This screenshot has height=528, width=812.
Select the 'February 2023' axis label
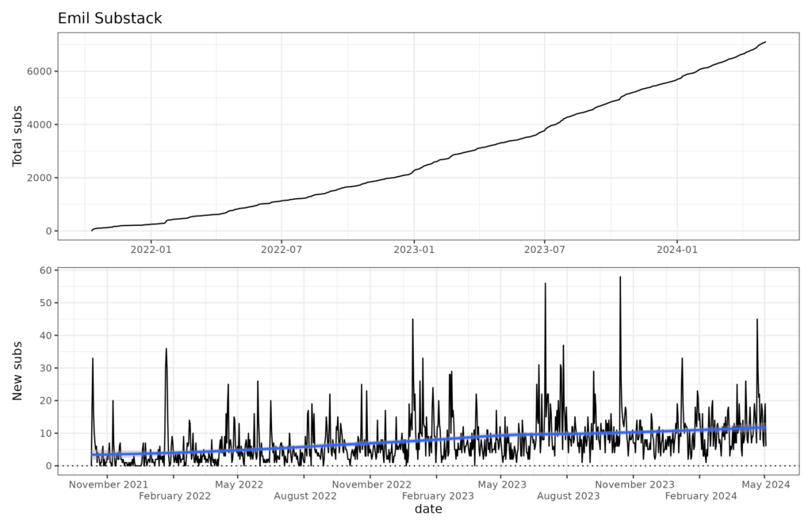[x=438, y=496]
